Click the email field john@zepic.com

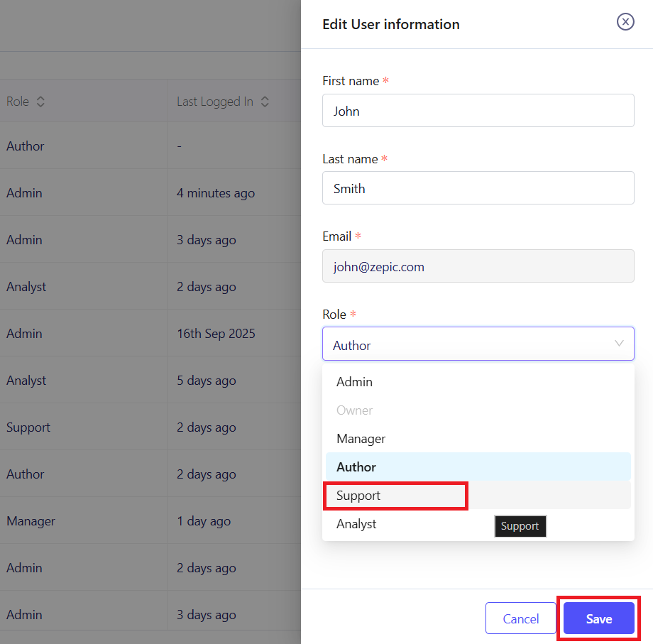(x=478, y=266)
